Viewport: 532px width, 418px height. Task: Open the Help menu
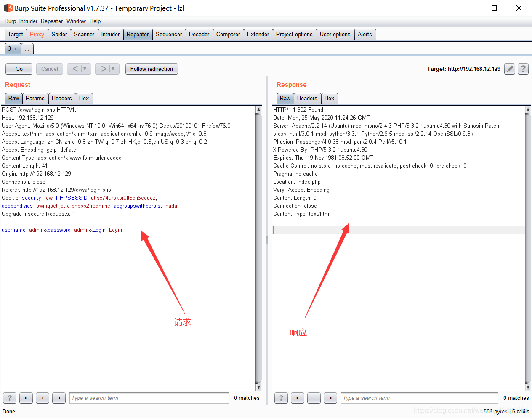click(95, 21)
